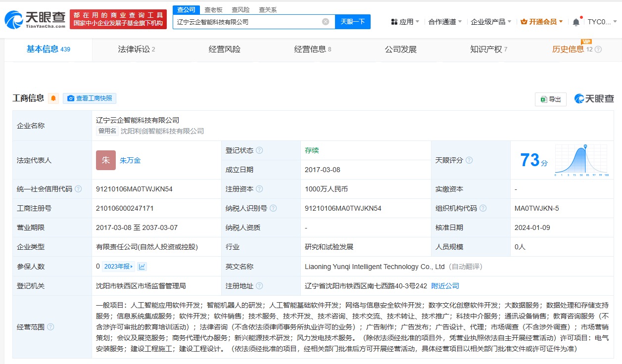622x364 pixels.
Task: Click the 查看工商快照 button
Action: [x=90, y=98]
